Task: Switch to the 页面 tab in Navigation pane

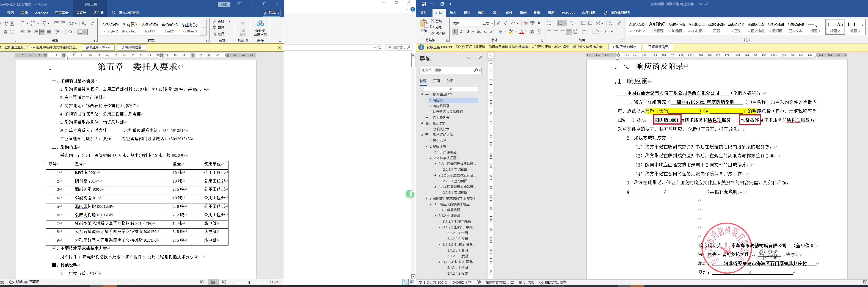Action: pos(437,81)
